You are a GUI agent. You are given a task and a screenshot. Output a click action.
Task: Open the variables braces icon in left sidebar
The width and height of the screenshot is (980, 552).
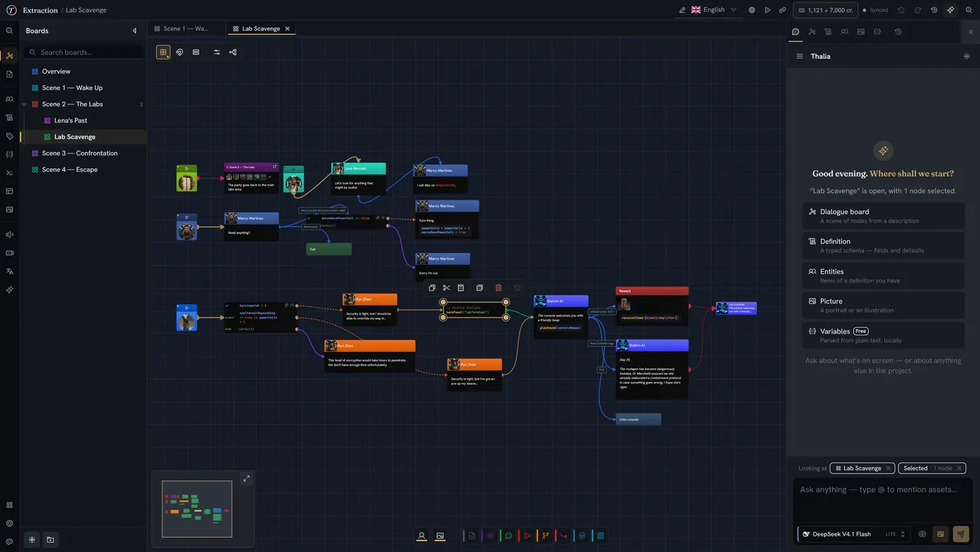(10, 154)
